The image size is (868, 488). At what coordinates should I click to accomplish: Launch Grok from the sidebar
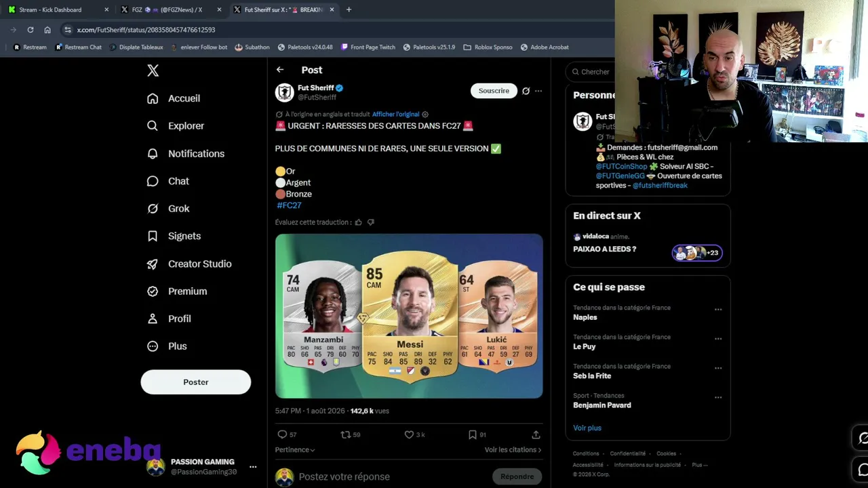point(168,209)
